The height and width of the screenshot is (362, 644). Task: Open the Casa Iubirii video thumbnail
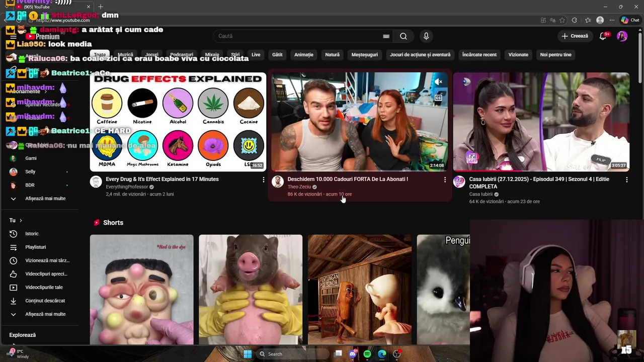(x=541, y=122)
